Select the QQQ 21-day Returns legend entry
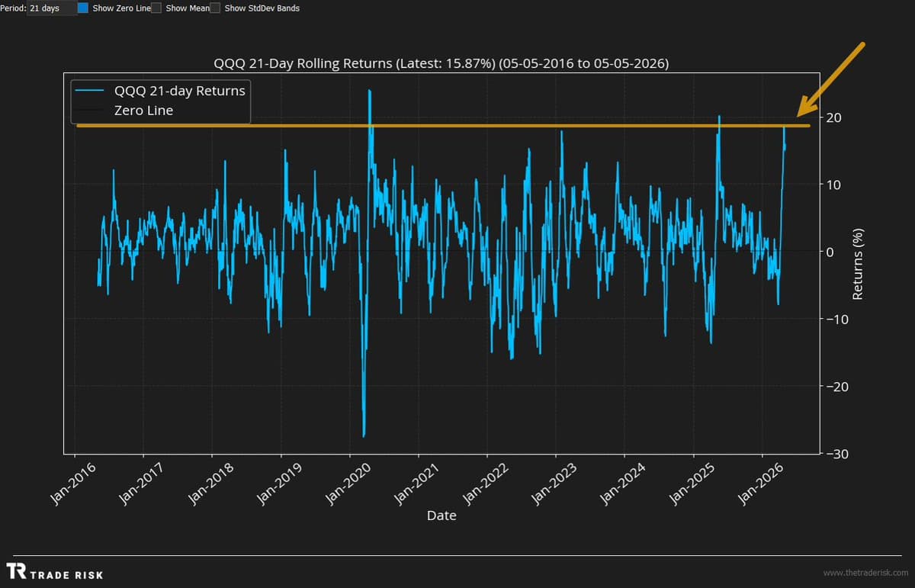 click(x=160, y=91)
